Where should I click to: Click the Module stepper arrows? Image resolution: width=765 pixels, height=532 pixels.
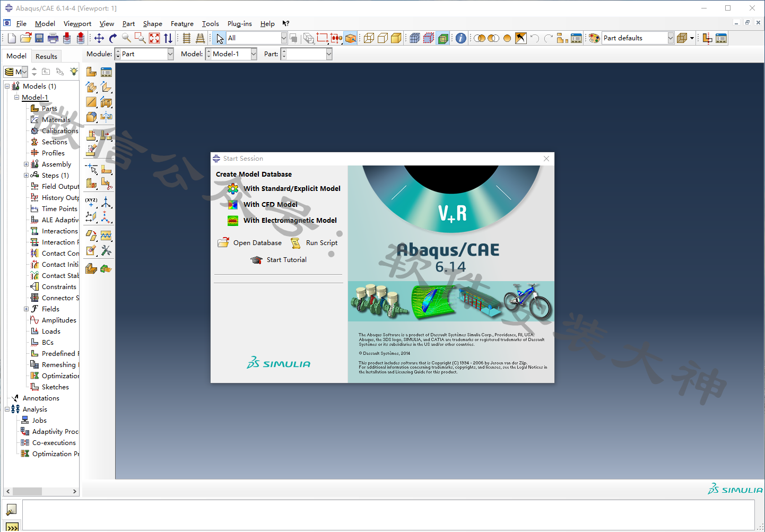click(x=118, y=54)
